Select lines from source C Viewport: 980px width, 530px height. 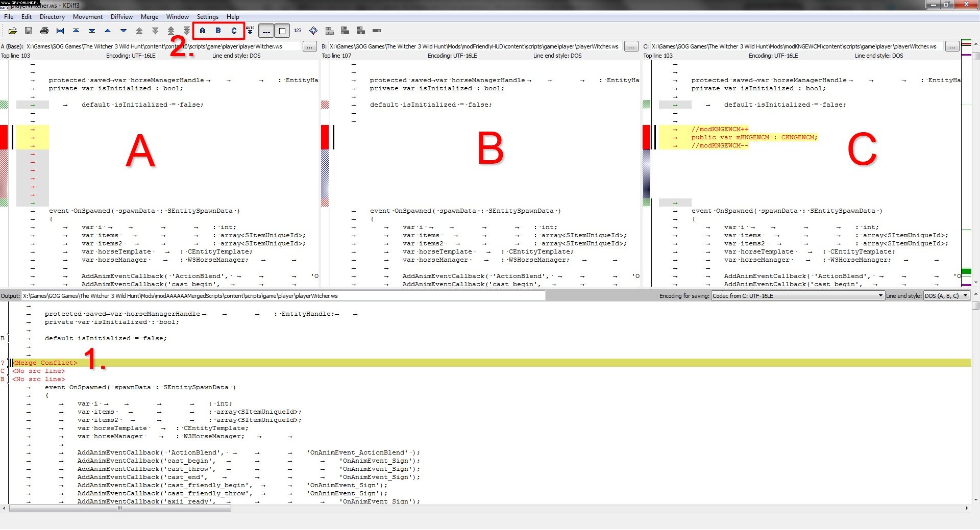point(234,31)
